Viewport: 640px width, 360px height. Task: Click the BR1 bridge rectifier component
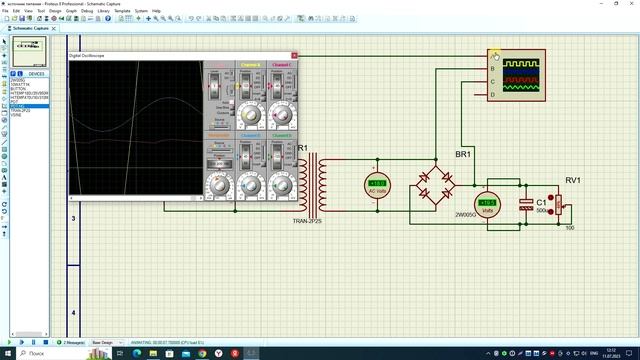click(x=436, y=185)
